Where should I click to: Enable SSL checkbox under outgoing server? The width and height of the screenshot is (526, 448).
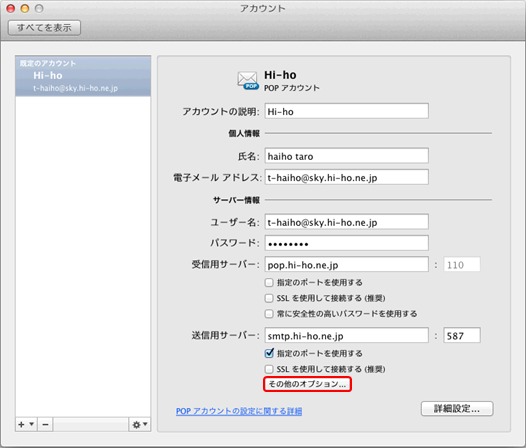269,369
